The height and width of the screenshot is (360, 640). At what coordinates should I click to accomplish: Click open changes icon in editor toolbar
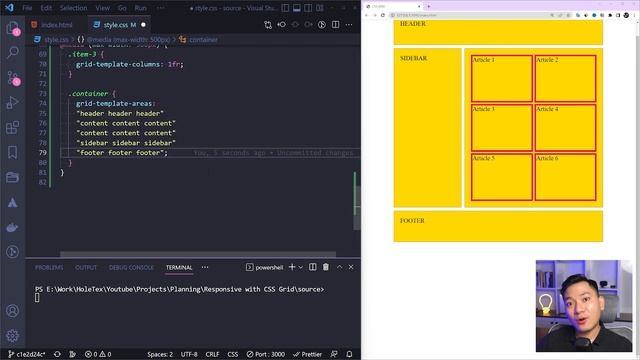282,25
